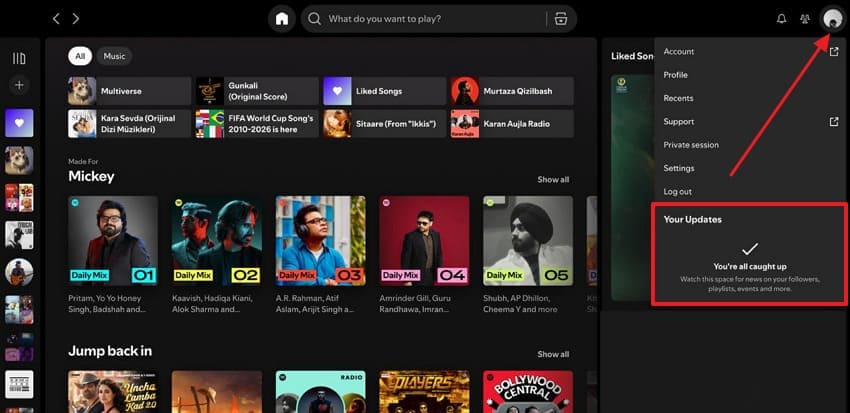Viewport: 850px width, 413px height.
Task: Open Liked Songs heart in sidebar
Action: (x=19, y=123)
